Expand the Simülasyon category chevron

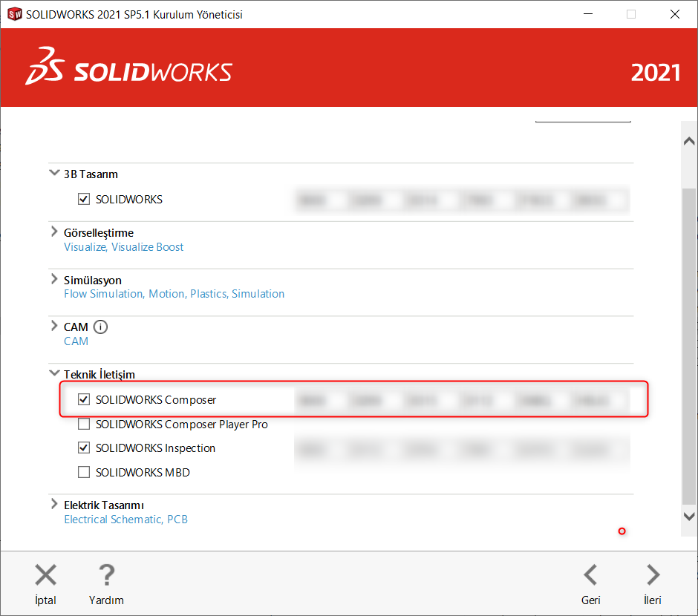pyautogui.click(x=54, y=280)
